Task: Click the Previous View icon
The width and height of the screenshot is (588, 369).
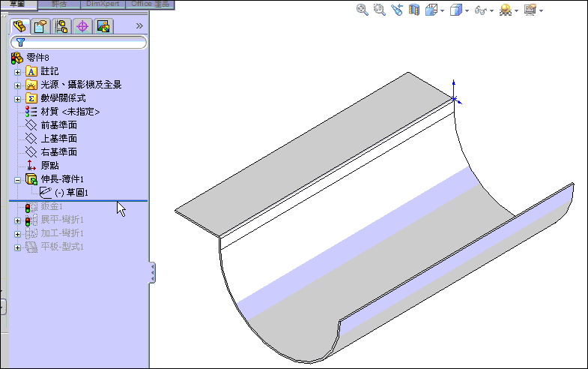Action: click(397, 10)
